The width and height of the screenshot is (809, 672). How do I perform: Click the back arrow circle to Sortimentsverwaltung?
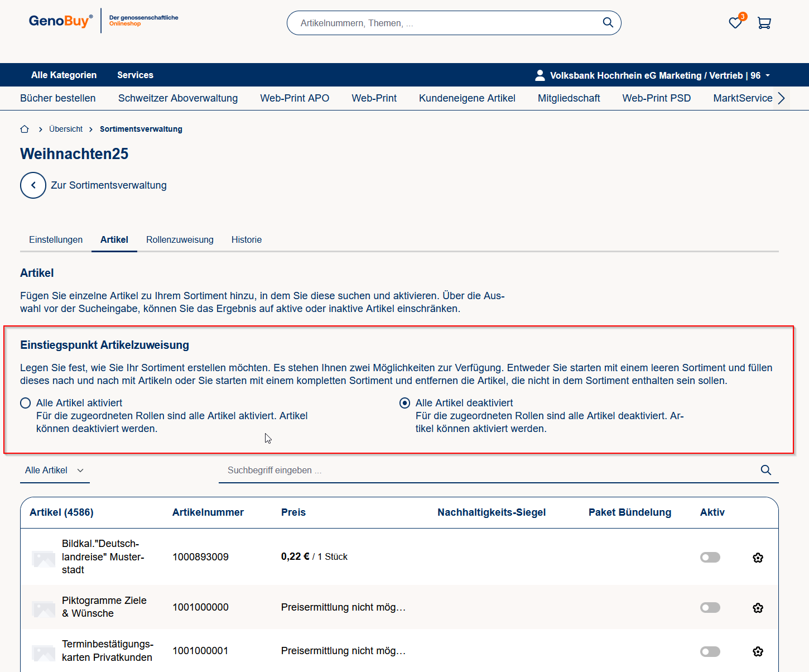point(33,185)
